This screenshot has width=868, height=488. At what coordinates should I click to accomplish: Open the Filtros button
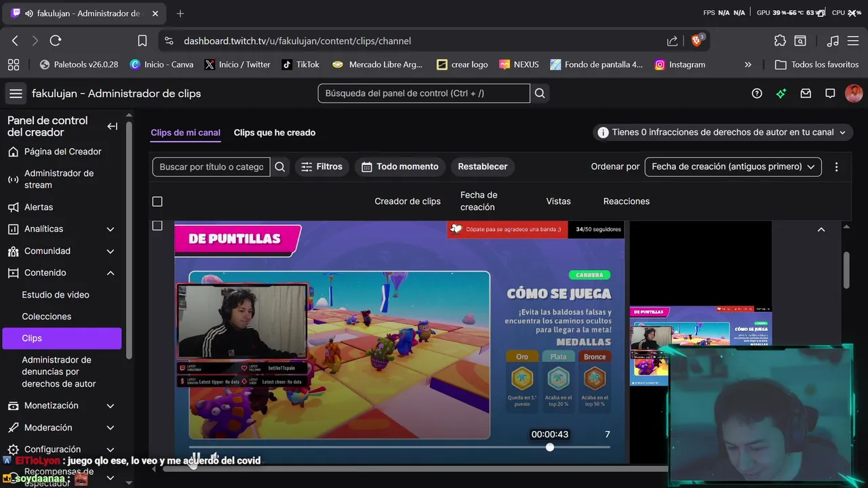pos(321,167)
